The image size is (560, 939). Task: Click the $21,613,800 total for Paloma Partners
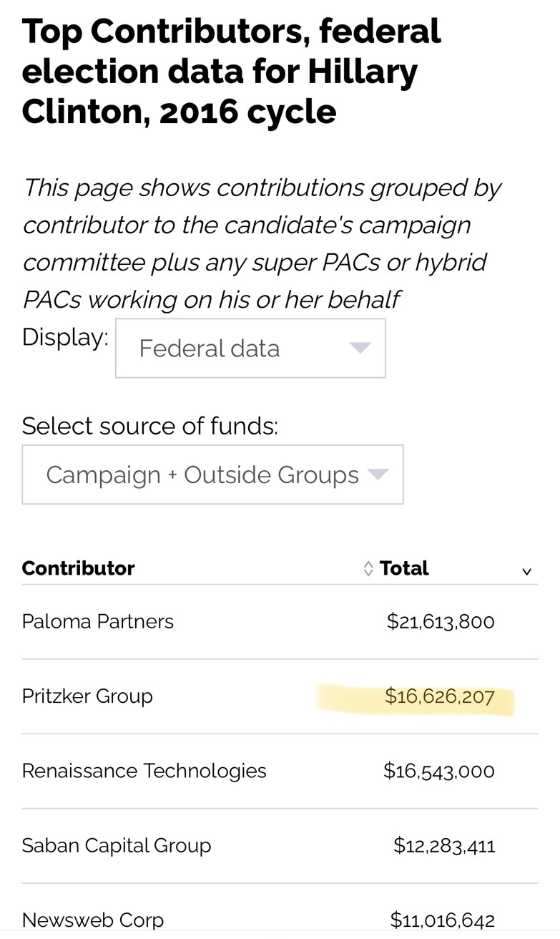tap(441, 621)
